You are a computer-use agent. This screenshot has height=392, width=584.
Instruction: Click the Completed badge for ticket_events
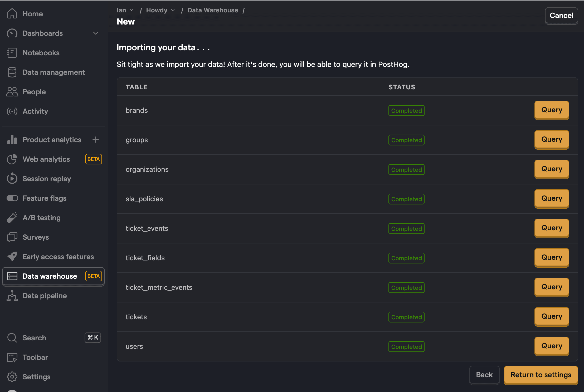(x=406, y=229)
